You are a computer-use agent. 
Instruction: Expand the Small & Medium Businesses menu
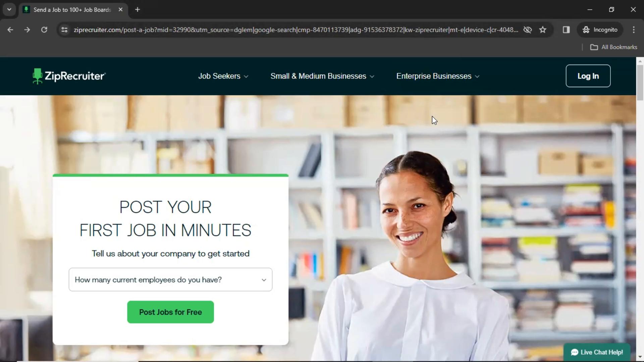[322, 75]
